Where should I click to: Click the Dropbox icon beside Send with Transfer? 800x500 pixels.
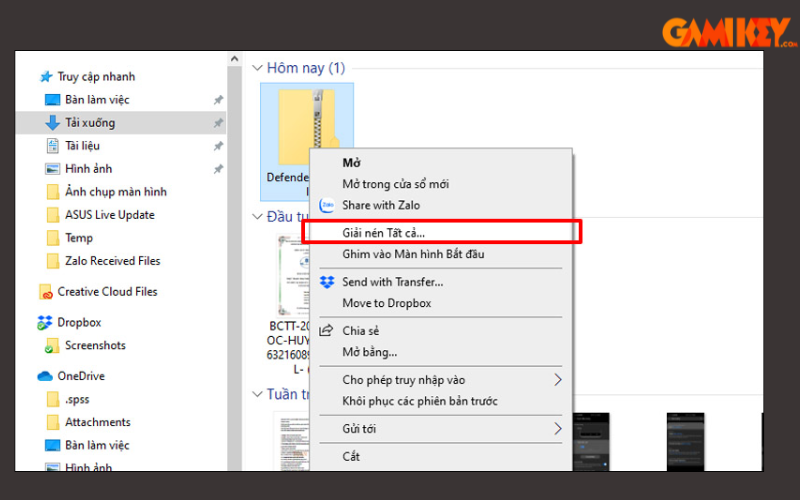327,282
